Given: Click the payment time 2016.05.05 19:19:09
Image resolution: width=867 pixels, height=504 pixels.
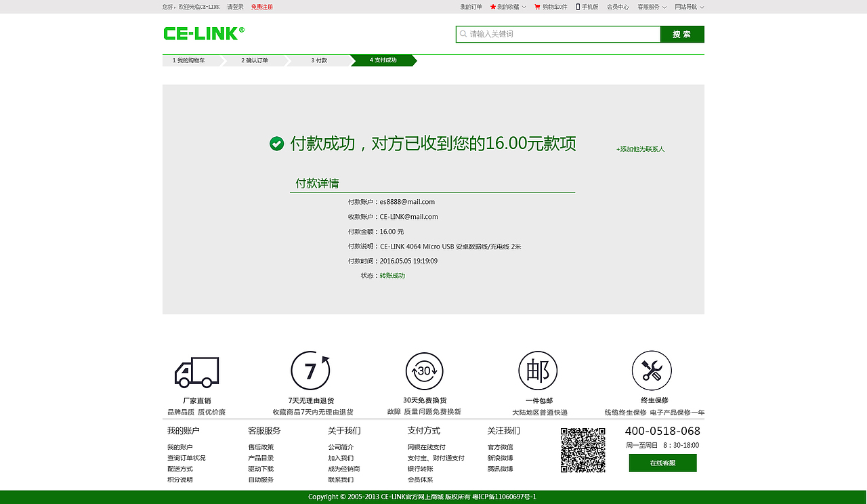Looking at the screenshot, I should point(408,261).
